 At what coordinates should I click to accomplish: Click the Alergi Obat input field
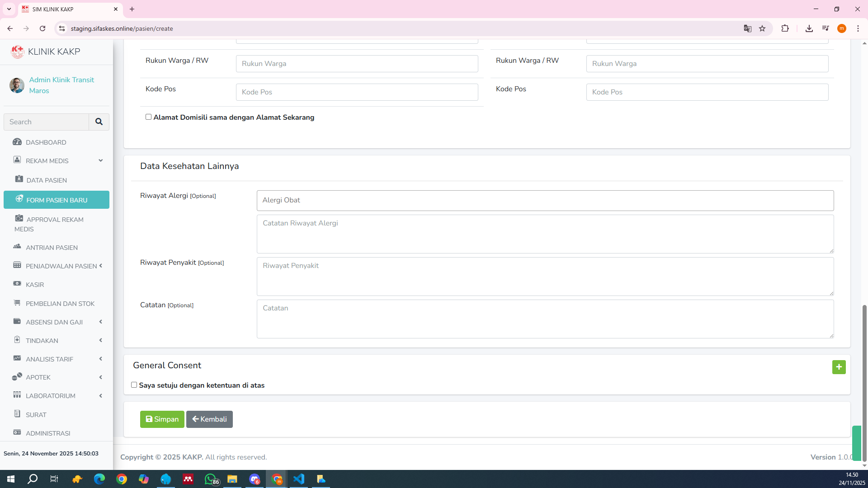545,200
